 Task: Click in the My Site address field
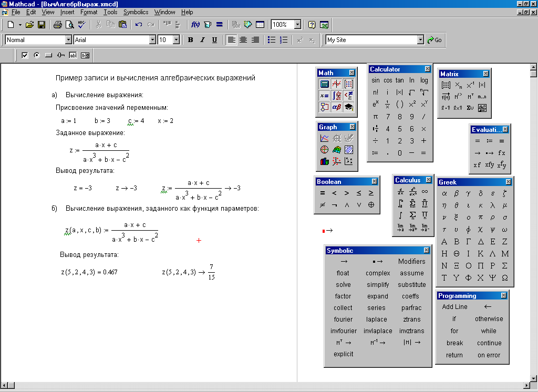[x=371, y=40]
